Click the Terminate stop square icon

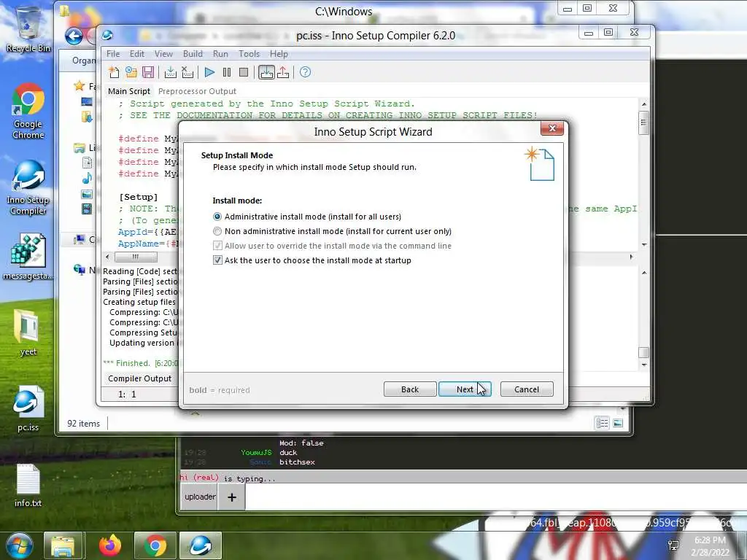pos(244,72)
